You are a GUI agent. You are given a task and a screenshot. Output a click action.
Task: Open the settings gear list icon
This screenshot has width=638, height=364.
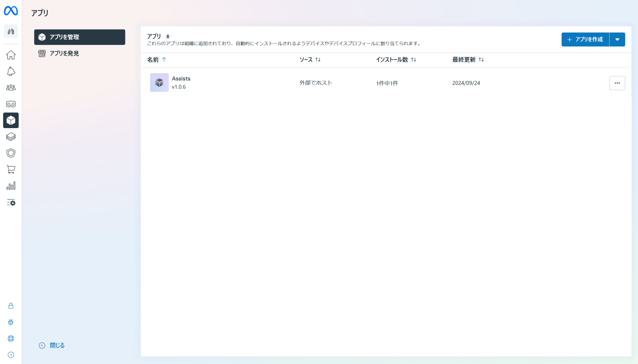point(11,203)
